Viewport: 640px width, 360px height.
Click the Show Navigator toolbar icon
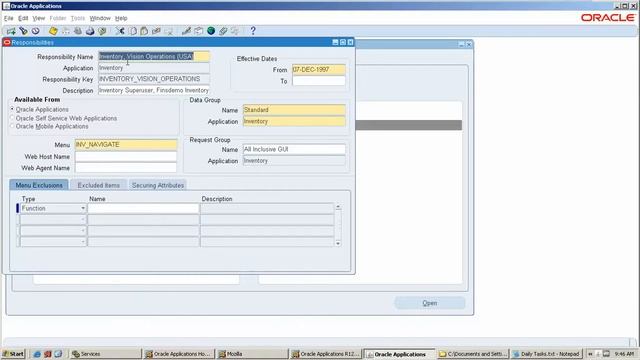click(36, 31)
